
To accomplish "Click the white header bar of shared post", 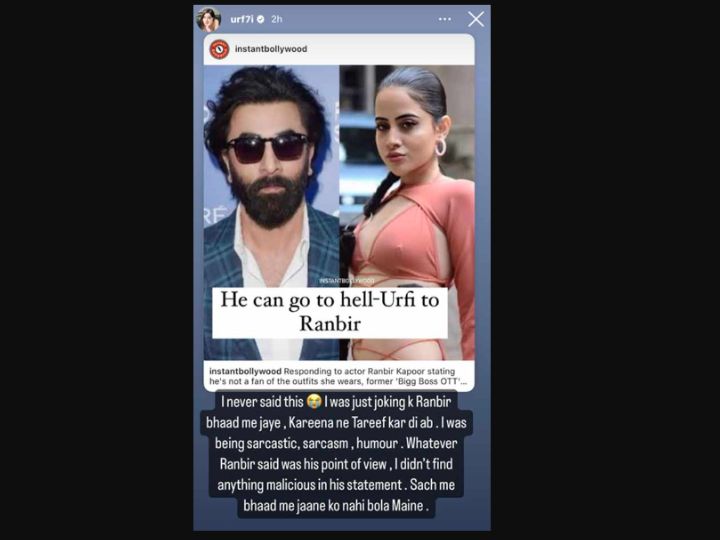I will 339,49.
